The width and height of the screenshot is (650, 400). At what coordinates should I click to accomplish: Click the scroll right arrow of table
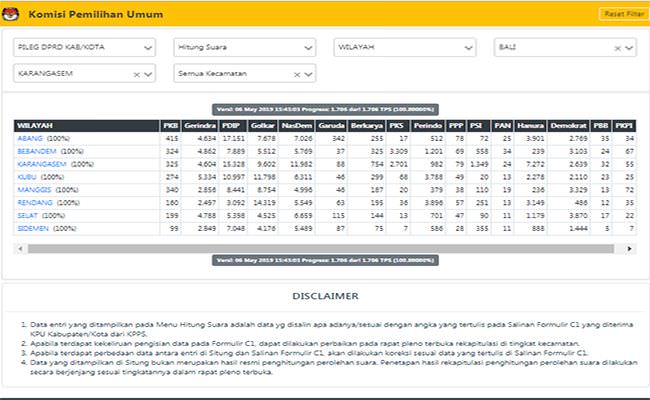pos(629,249)
